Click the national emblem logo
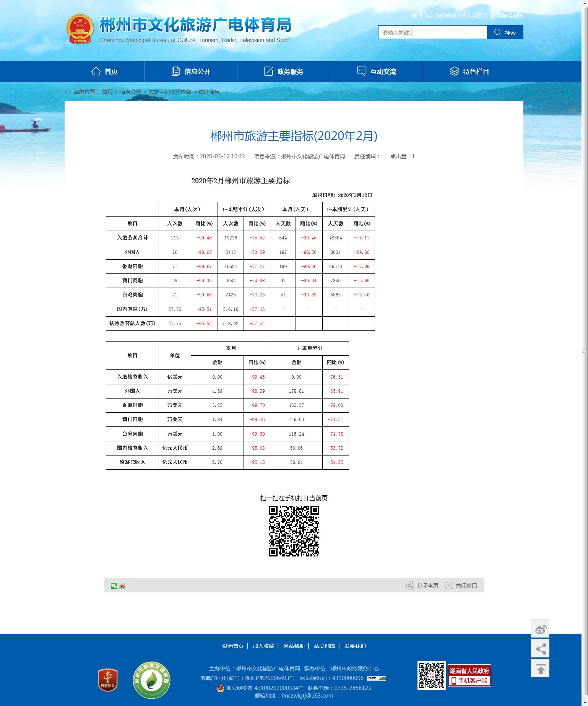Viewport: 588px width, 706px height. click(80, 29)
